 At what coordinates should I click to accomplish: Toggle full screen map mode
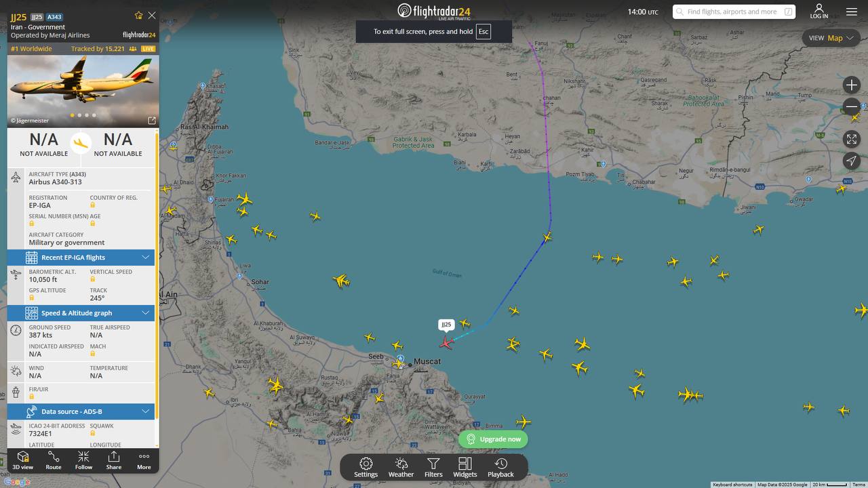point(852,139)
